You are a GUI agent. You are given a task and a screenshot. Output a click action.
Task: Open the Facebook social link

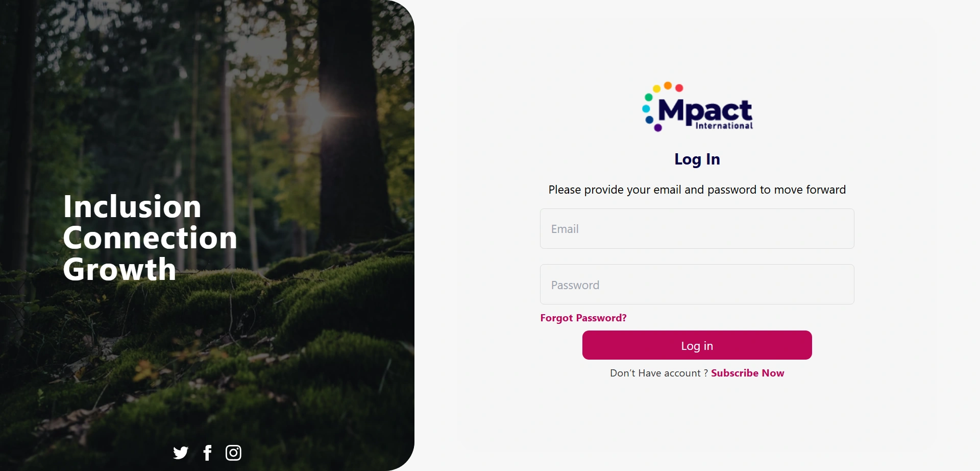pyautogui.click(x=207, y=453)
